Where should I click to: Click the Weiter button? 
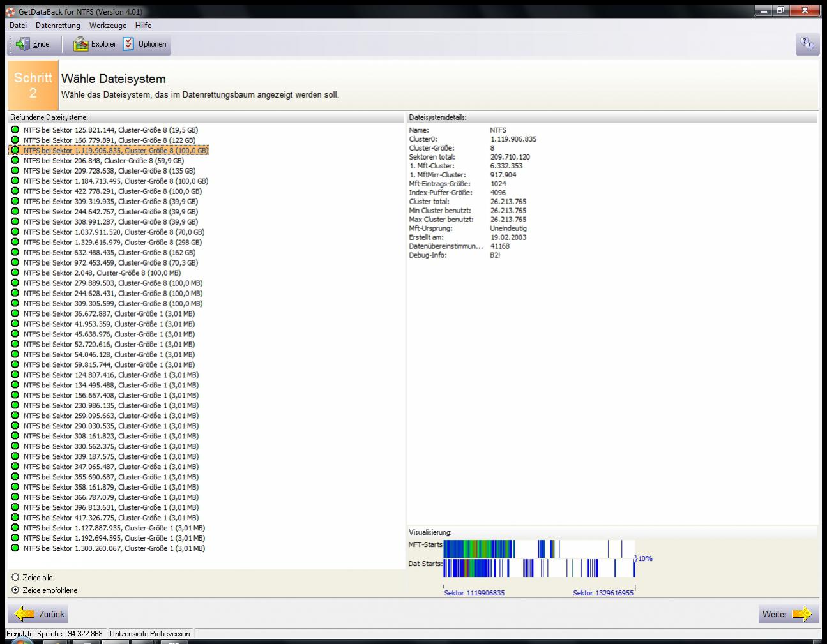coord(788,614)
